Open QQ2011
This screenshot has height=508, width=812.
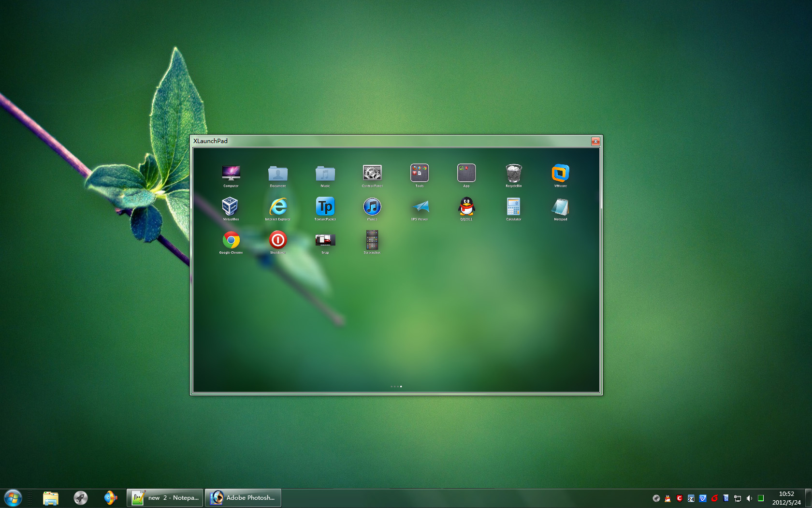465,207
